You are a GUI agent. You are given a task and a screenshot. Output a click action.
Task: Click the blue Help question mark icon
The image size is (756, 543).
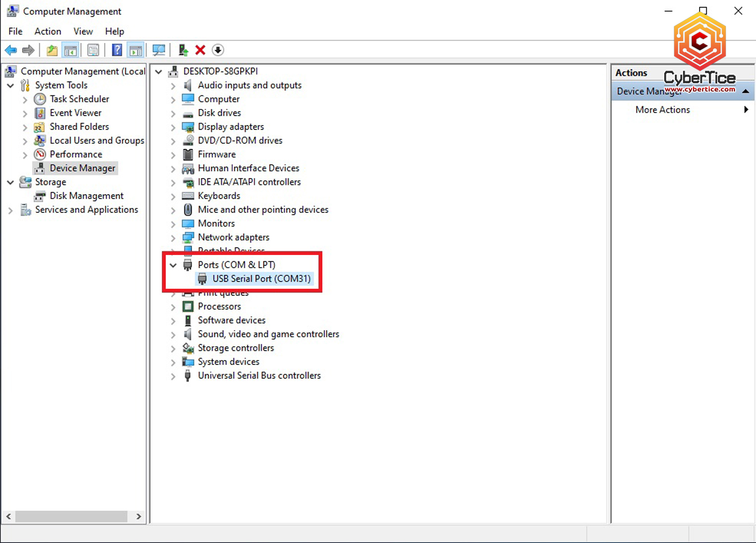117,50
